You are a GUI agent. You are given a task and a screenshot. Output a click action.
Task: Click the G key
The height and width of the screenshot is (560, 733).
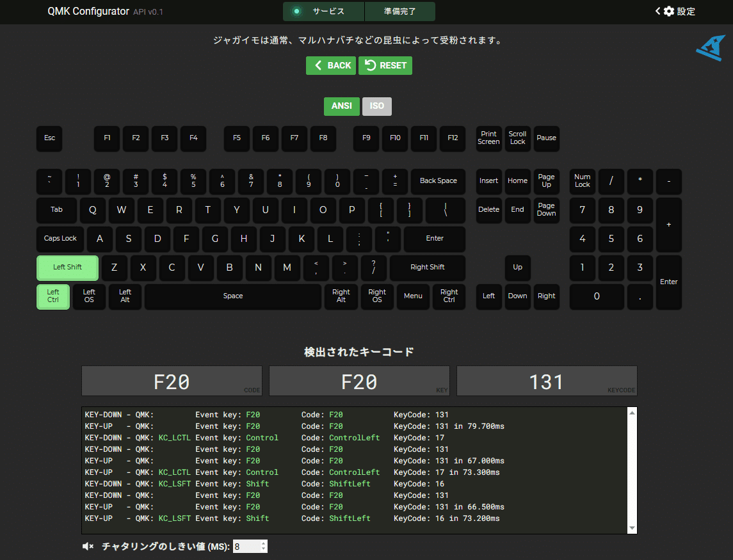[215, 238]
